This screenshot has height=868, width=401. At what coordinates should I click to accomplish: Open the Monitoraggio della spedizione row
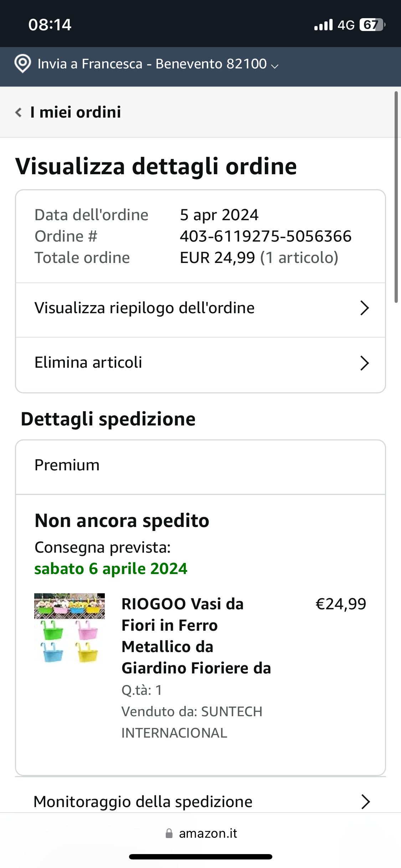[x=143, y=802]
